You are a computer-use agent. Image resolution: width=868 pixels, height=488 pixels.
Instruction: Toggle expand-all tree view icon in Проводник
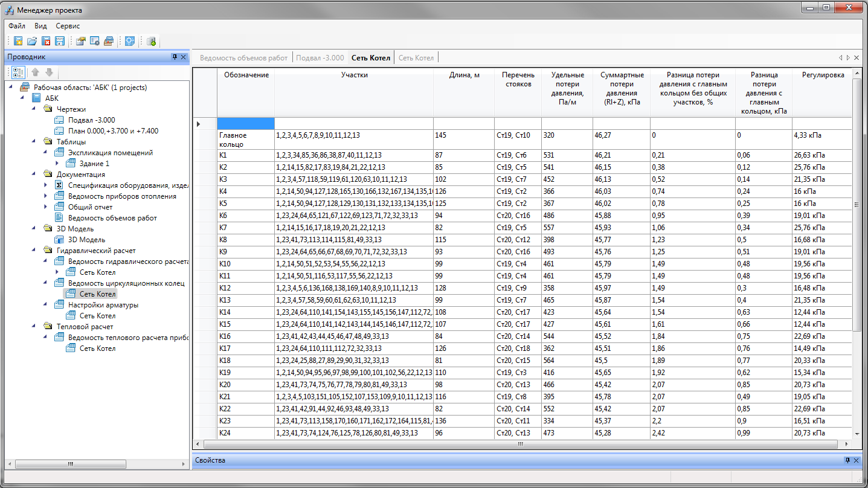click(18, 72)
